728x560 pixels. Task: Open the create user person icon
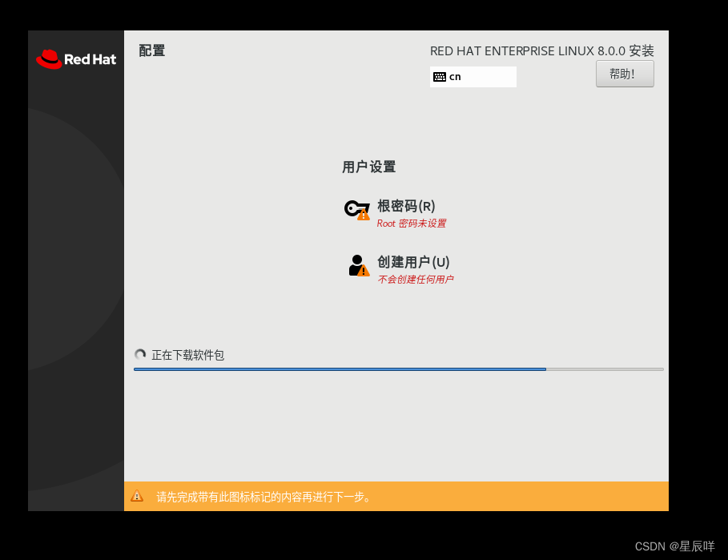(x=359, y=266)
